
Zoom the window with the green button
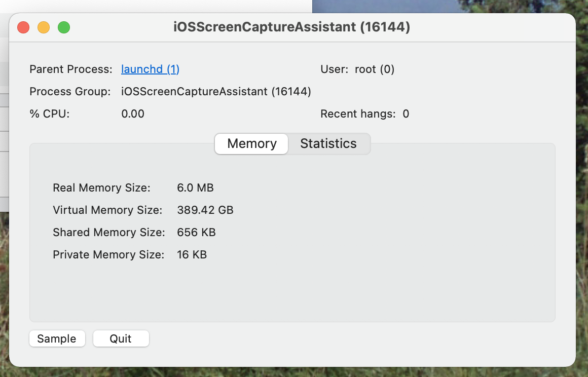pyautogui.click(x=64, y=27)
